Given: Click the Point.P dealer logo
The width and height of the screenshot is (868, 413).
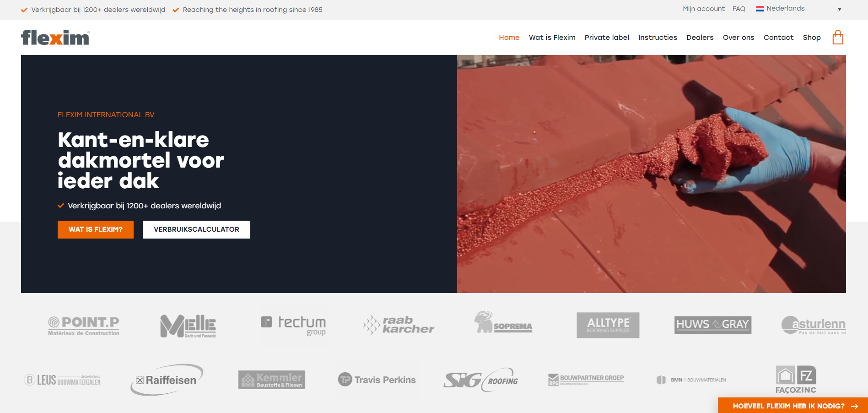Looking at the screenshot, I should 84,326.
